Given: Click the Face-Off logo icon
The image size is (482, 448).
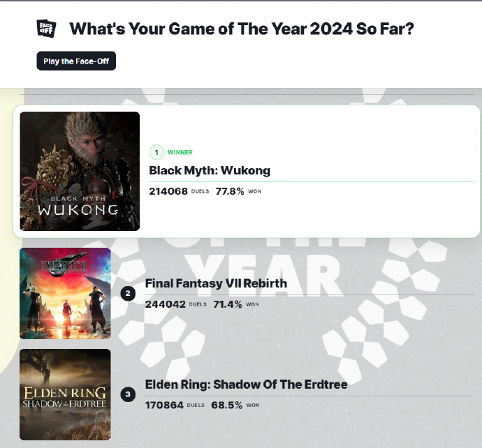Looking at the screenshot, I should coord(46,29).
